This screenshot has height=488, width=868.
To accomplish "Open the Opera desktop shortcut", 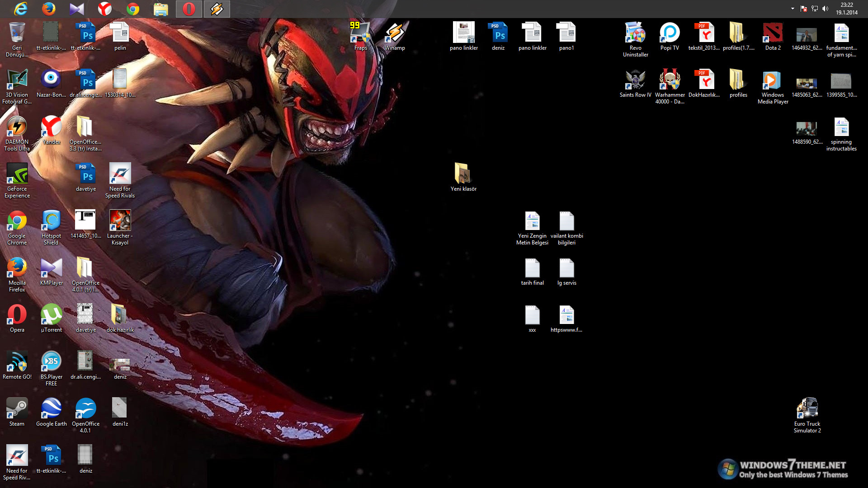I will point(17,319).
